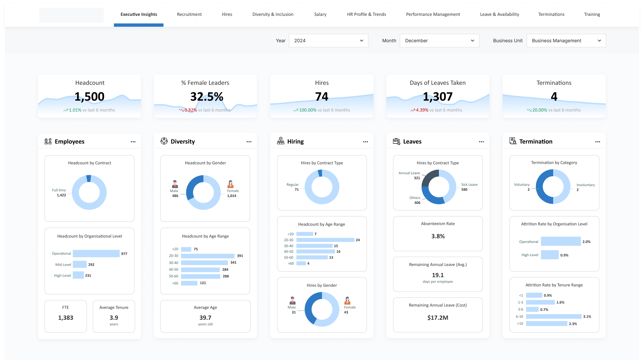Click the Employees panel icon

click(x=48, y=141)
